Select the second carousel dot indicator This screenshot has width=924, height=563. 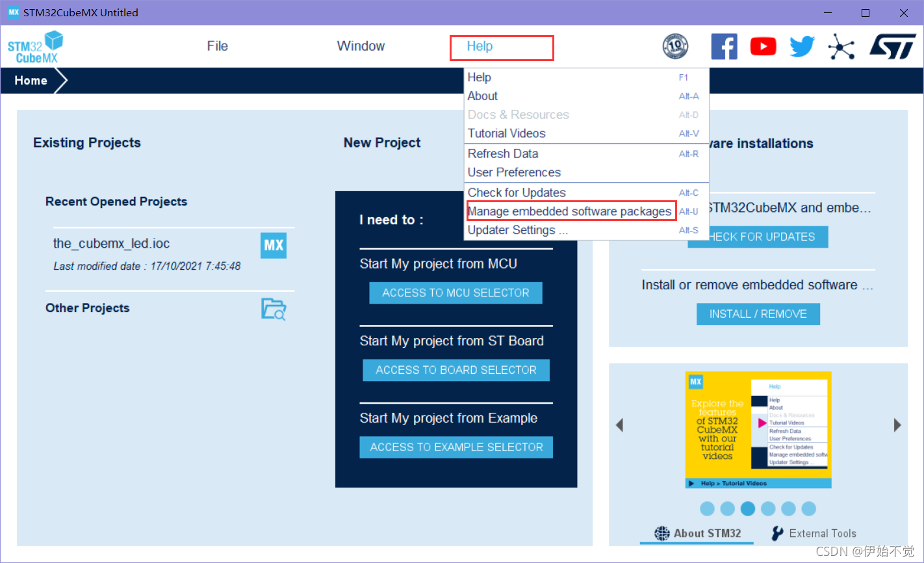(x=728, y=508)
